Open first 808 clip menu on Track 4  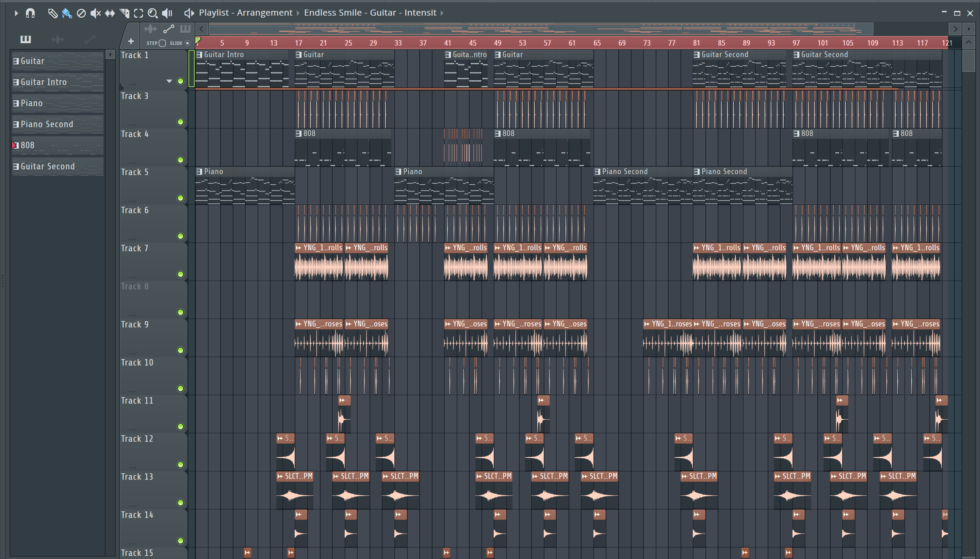click(298, 134)
